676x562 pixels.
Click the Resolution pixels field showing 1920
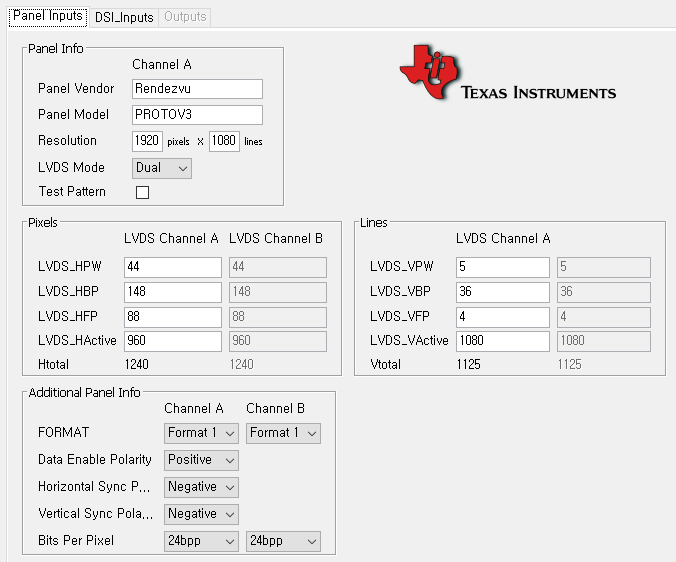click(x=147, y=141)
